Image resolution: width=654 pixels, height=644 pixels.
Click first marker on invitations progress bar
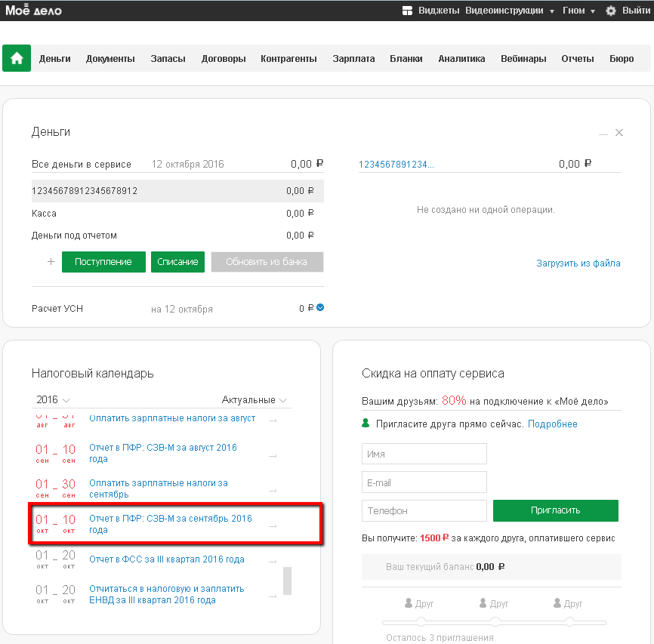(421, 622)
